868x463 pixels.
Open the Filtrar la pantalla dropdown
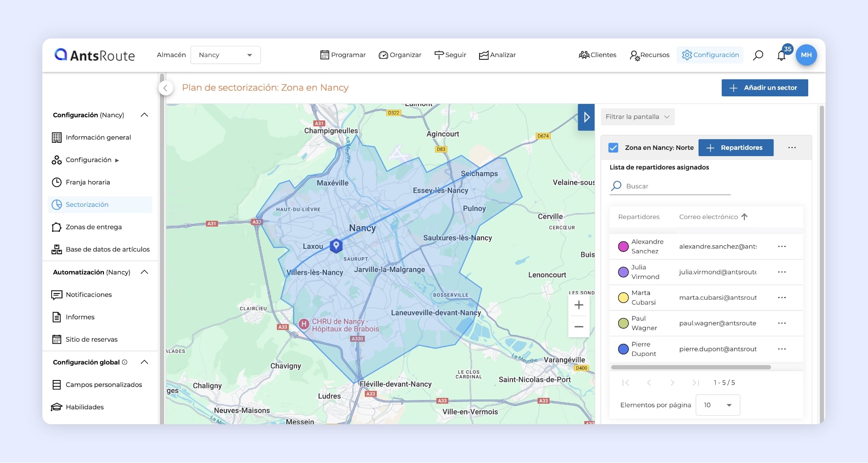(637, 116)
